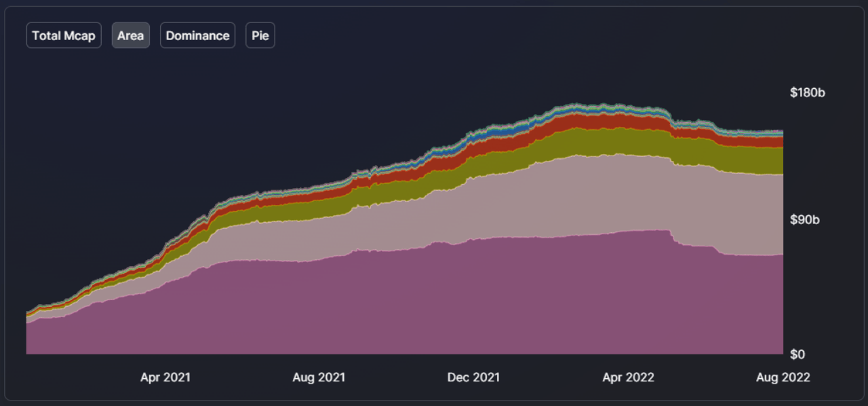Select the Area chart view

pyautogui.click(x=130, y=35)
